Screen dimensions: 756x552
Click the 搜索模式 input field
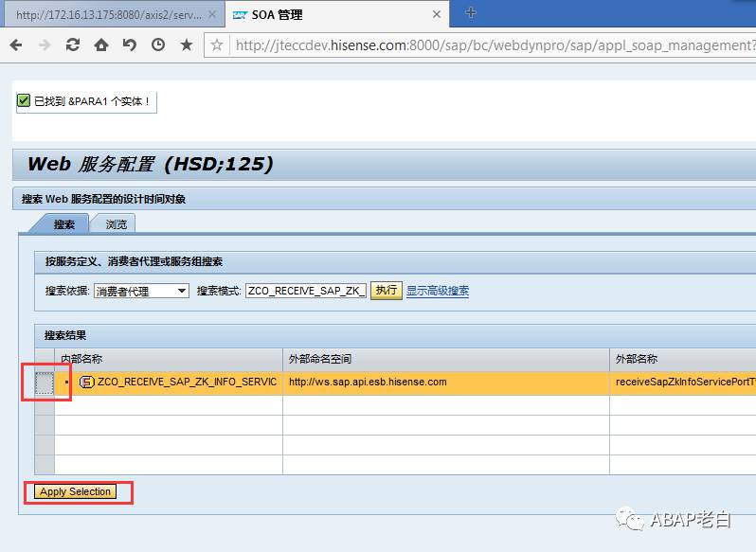(x=306, y=291)
